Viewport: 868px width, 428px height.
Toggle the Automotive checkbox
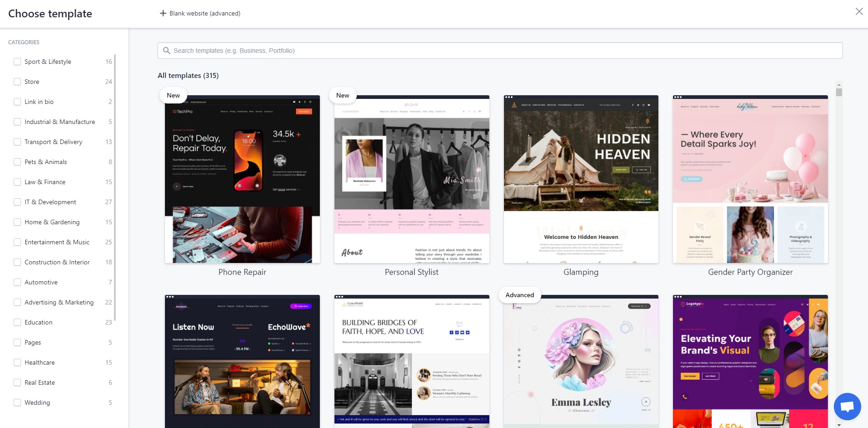[17, 282]
